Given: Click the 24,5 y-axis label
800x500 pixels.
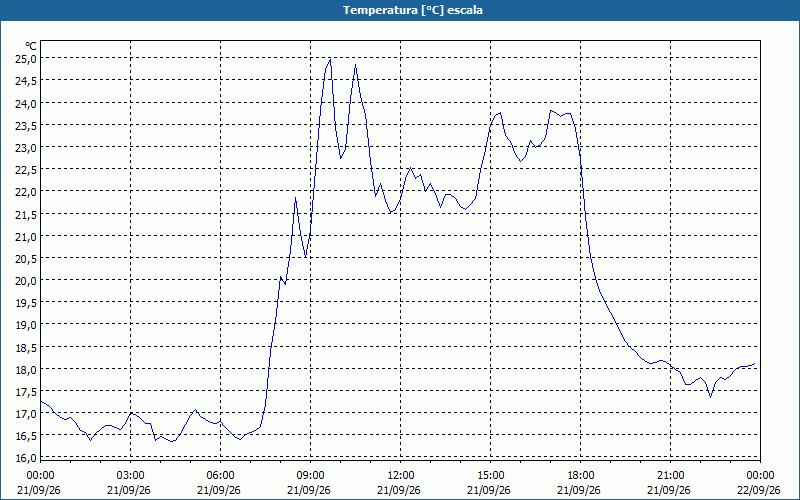Looking at the screenshot, I should point(25,81).
